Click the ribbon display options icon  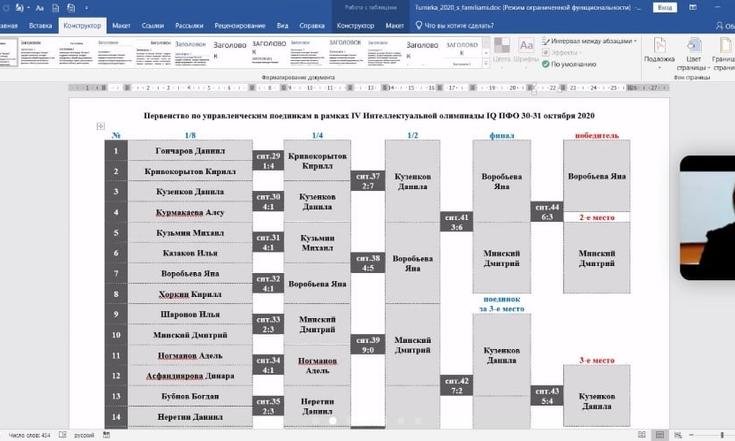693,7
